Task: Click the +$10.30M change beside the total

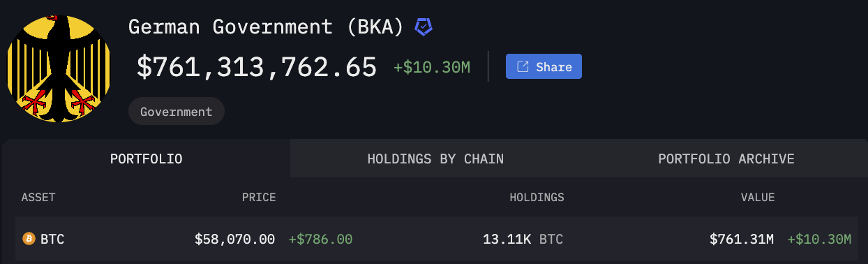Action: pos(432,68)
